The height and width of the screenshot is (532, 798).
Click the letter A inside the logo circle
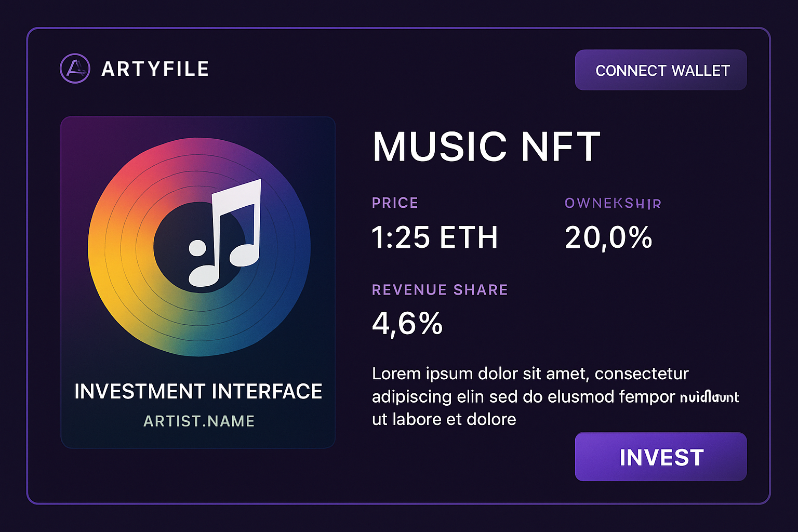tap(74, 69)
